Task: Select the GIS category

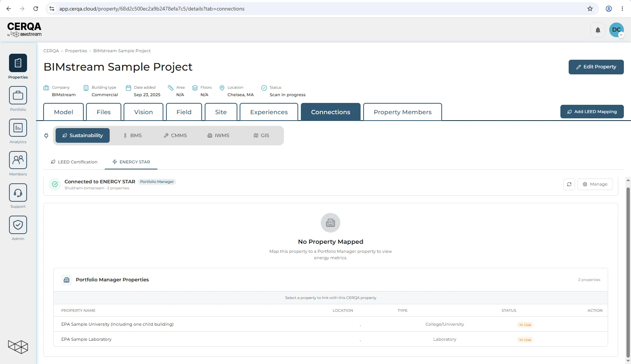Action: [261, 136]
